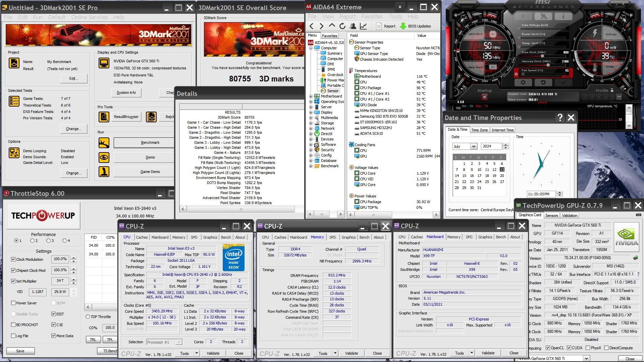Toggle the C1E checkbox
This screenshot has height=362, width=644.
tap(53, 325)
